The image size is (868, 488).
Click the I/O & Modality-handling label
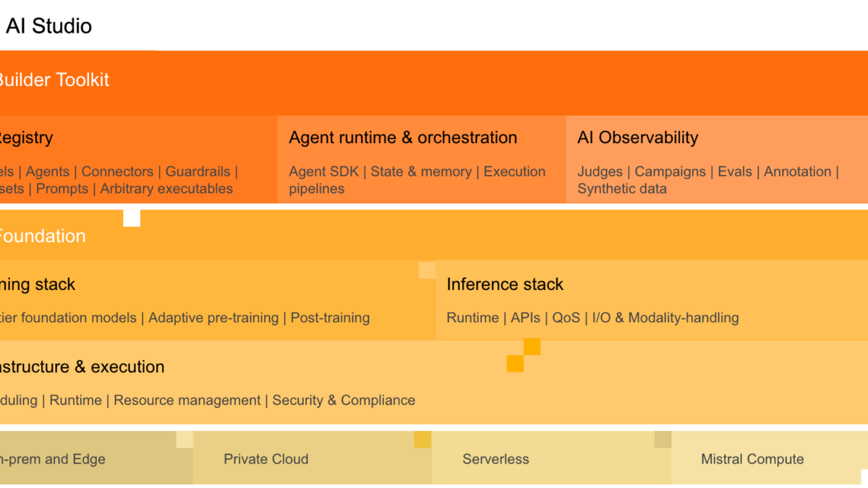(x=665, y=317)
